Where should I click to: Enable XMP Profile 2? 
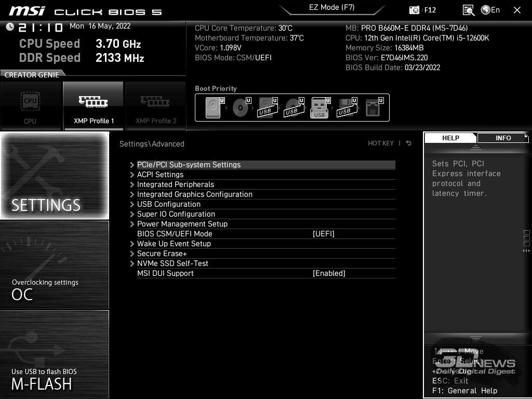pos(156,106)
